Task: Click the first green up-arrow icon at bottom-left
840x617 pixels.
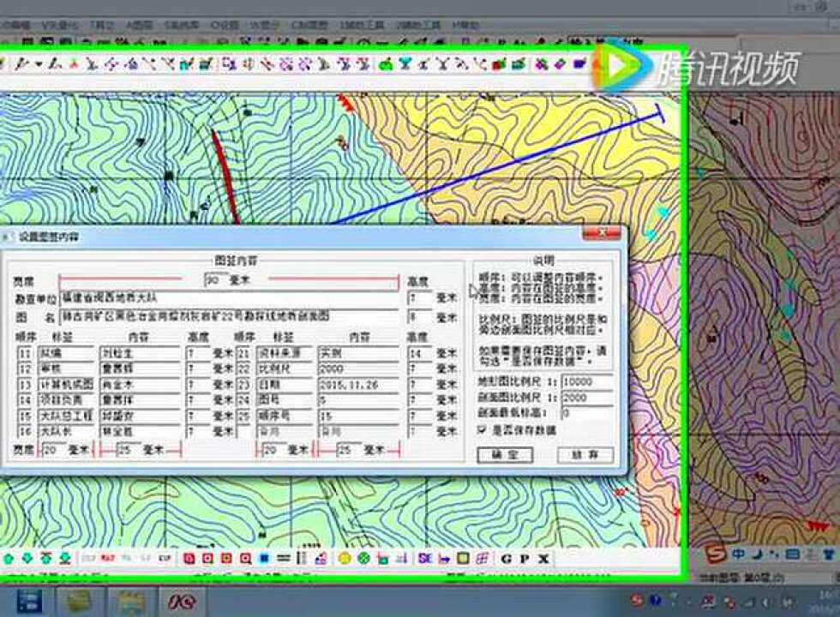Action: [9, 559]
